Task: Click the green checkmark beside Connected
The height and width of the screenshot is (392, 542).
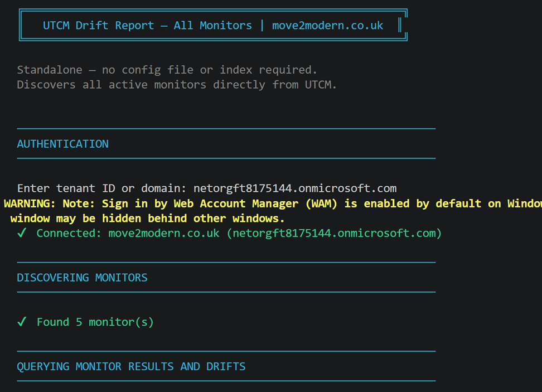Action: (x=22, y=233)
